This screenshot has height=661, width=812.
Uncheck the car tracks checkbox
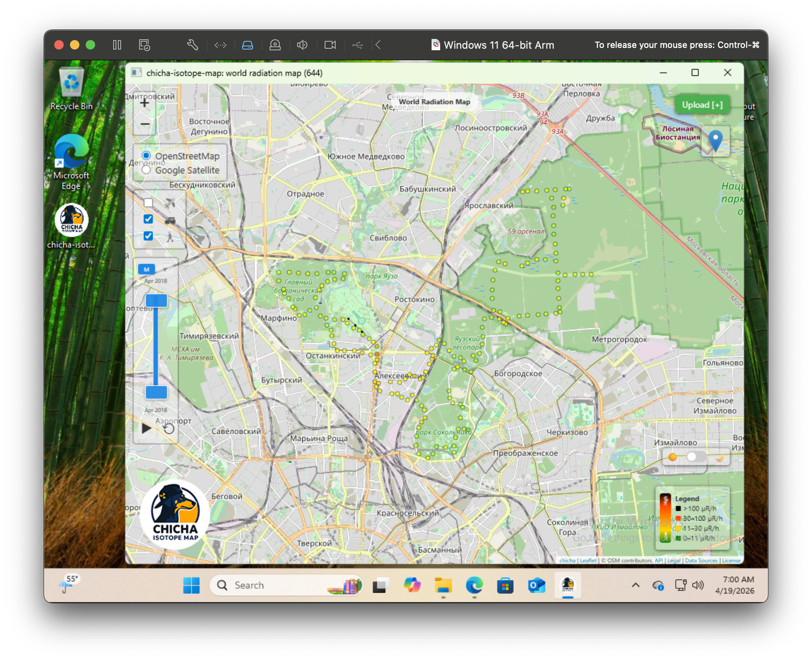[x=148, y=219]
